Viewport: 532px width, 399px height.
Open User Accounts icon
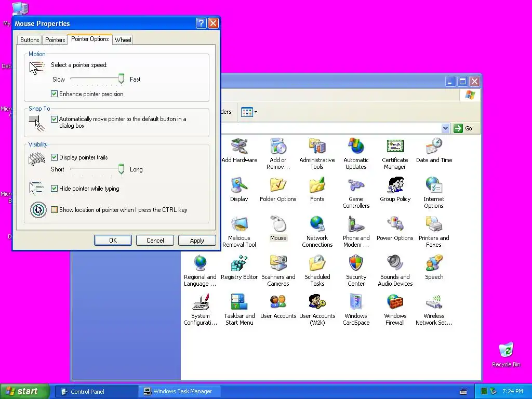pyautogui.click(x=278, y=307)
